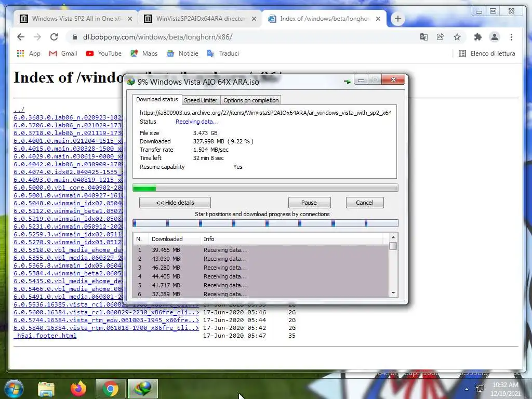This screenshot has width=532, height=399.
Task: Click the connections list scroll up arrow
Action: click(393, 237)
